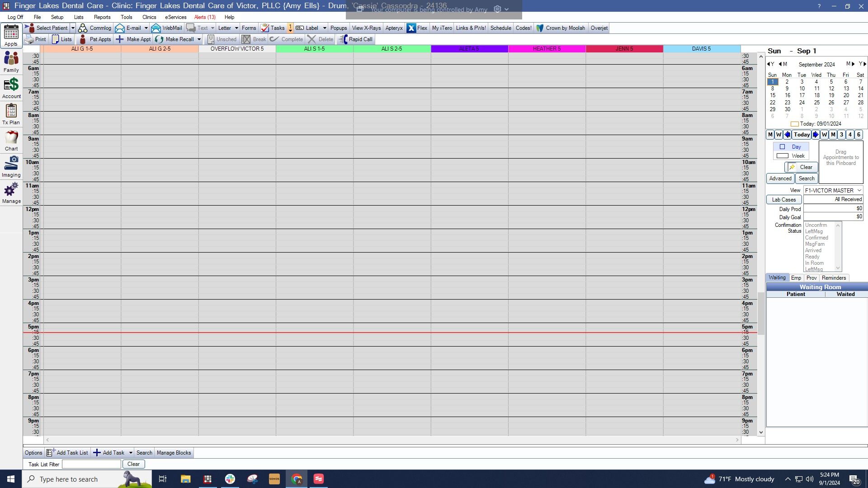Open the Account module with dollar sign
Image resolution: width=868 pixels, height=488 pixels.
11,88
